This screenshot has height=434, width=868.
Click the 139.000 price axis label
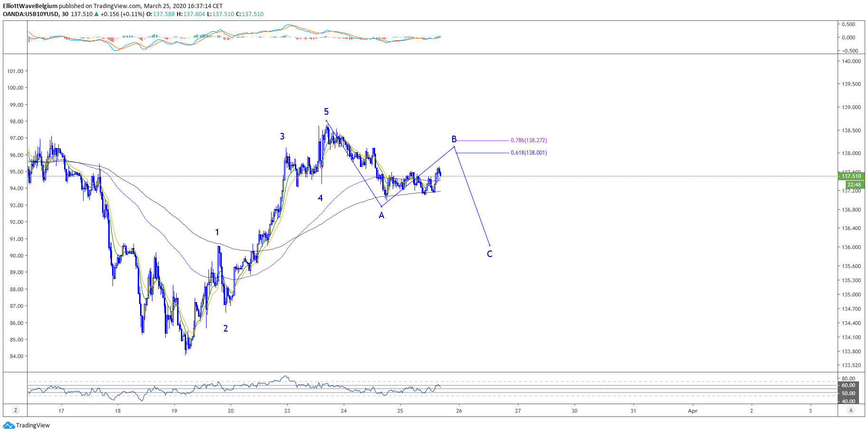pyautogui.click(x=851, y=107)
